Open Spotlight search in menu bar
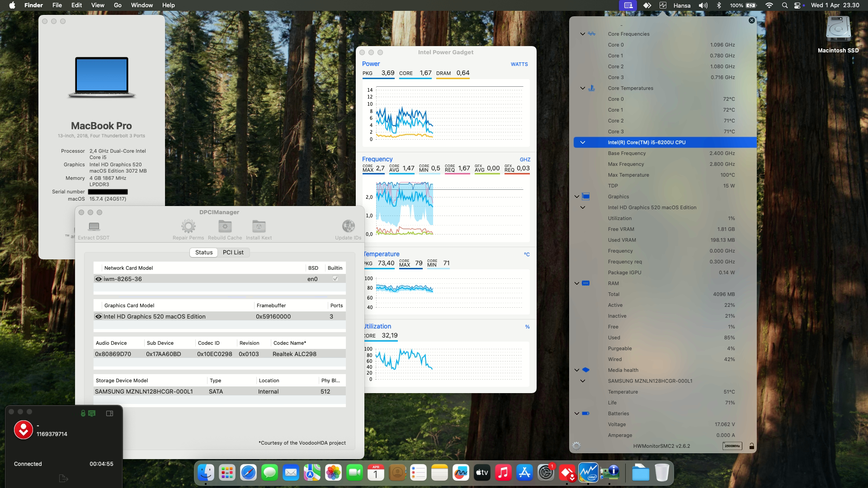Viewport: 868px width, 488px height. [785, 5]
